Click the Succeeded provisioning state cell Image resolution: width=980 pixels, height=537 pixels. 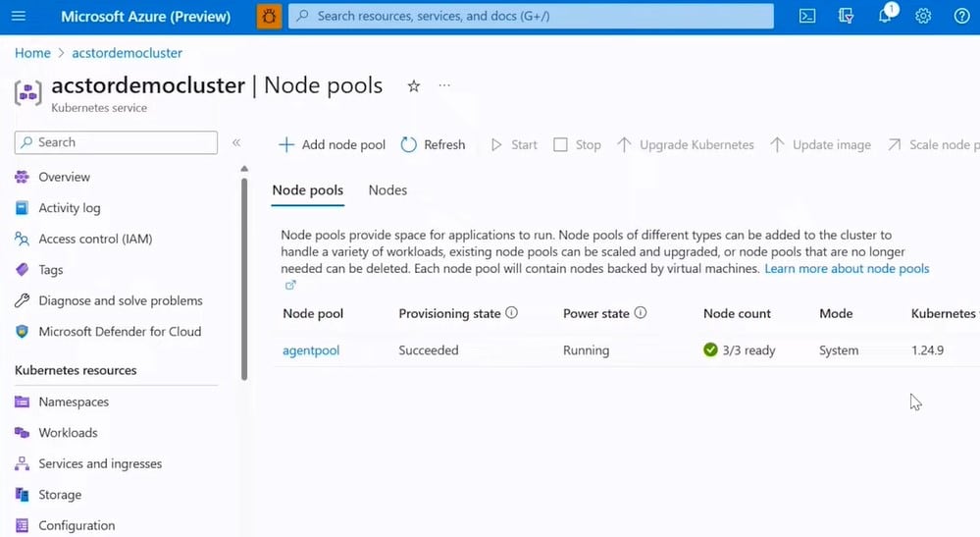point(428,350)
